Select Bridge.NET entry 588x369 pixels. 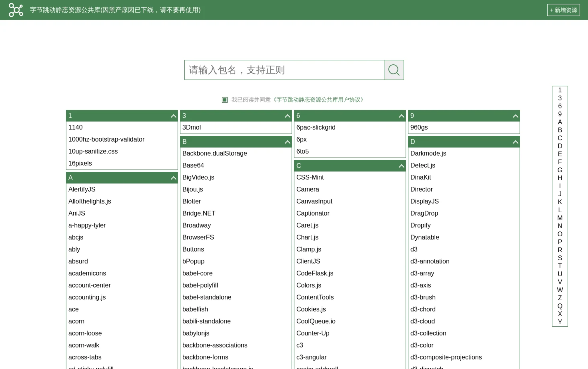point(199,213)
